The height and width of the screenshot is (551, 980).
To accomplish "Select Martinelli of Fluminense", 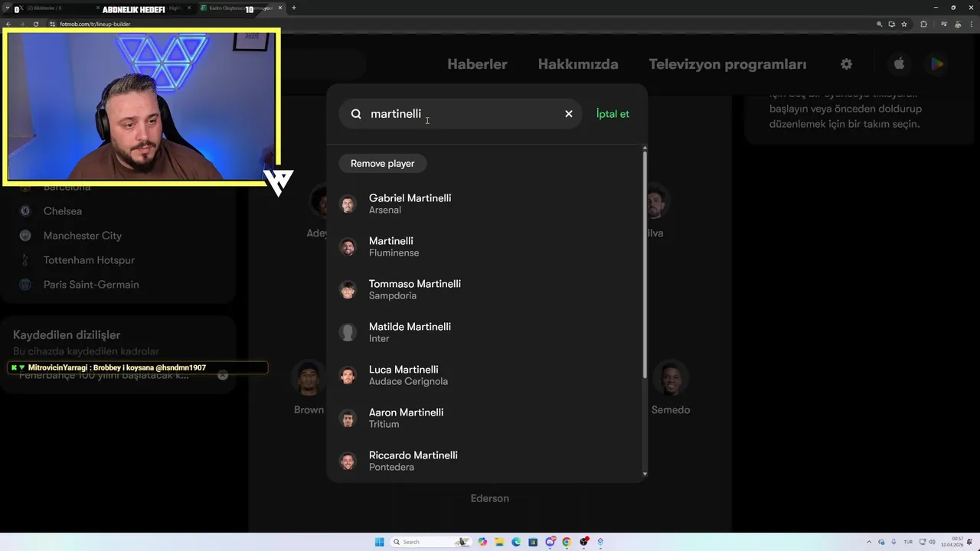I will 486,246.
